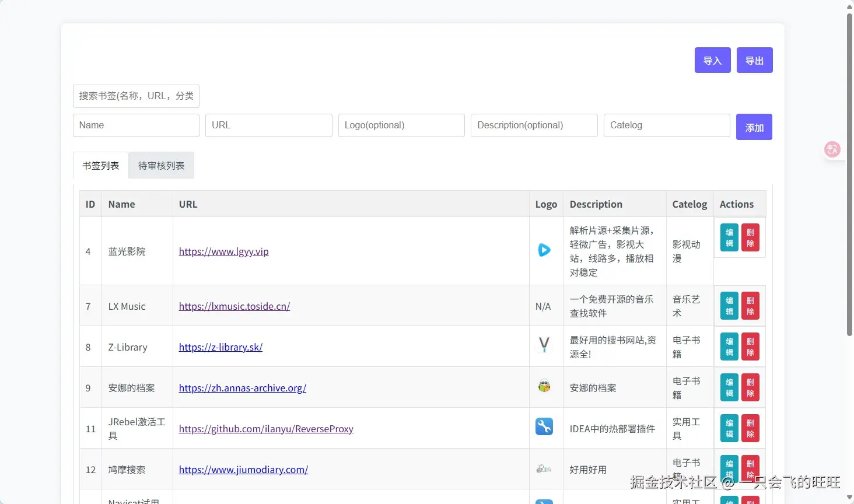The height and width of the screenshot is (504, 854).
Task: Click the 安娜的档案 logo icon
Action: pyautogui.click(x=544, y=386)
